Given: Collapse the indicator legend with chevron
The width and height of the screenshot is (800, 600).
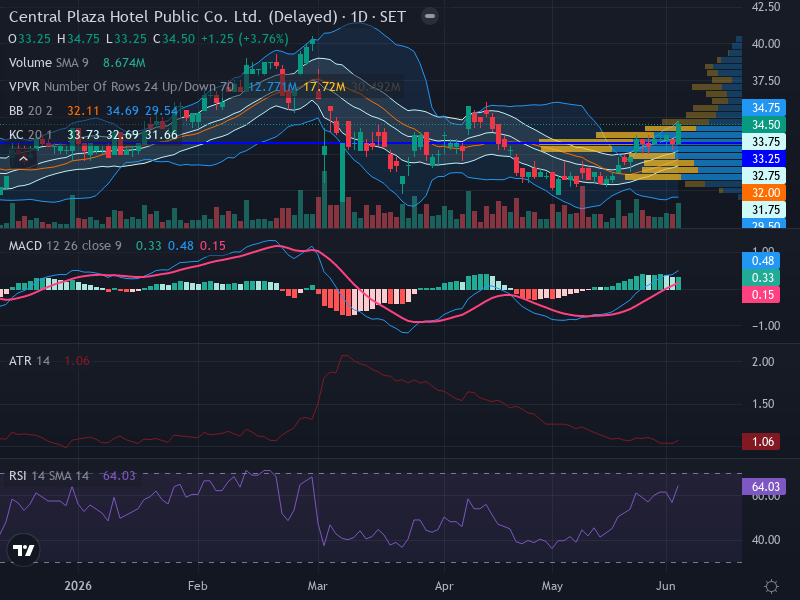Looking at the screenshot, I should click(x=23, y=159).
